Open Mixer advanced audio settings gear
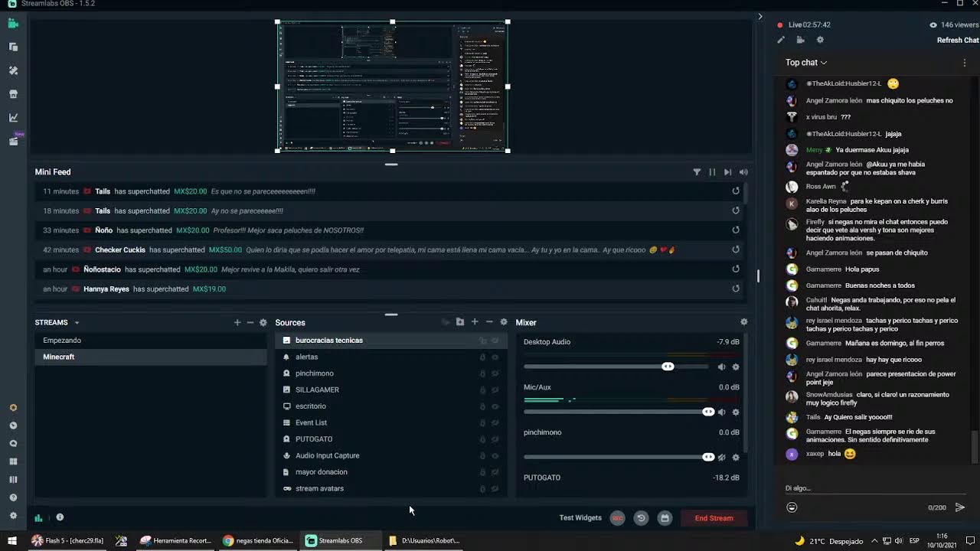The width and height of the screenshot is (980, 551). [x=743, y=322]
